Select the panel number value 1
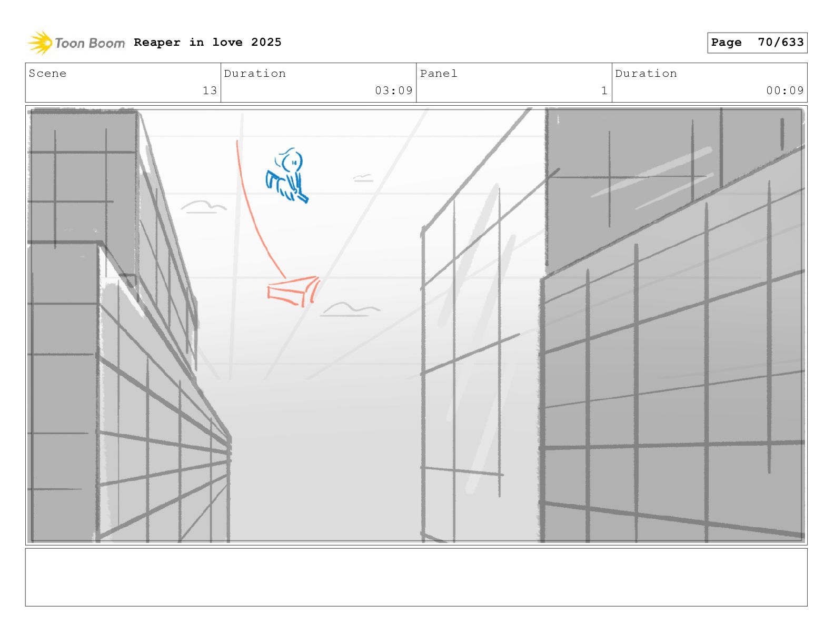 (x=604, y=90)
